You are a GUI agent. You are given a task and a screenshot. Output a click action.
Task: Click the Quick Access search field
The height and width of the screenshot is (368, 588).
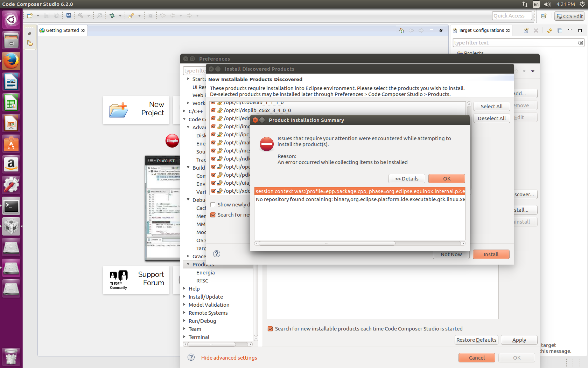512,16
